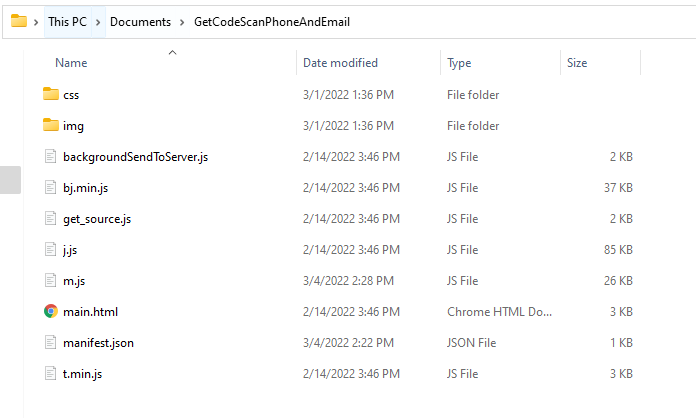Click the manifest.json file icon
The width and height of the screenshot is (696, 418).
tap(51, 343)
